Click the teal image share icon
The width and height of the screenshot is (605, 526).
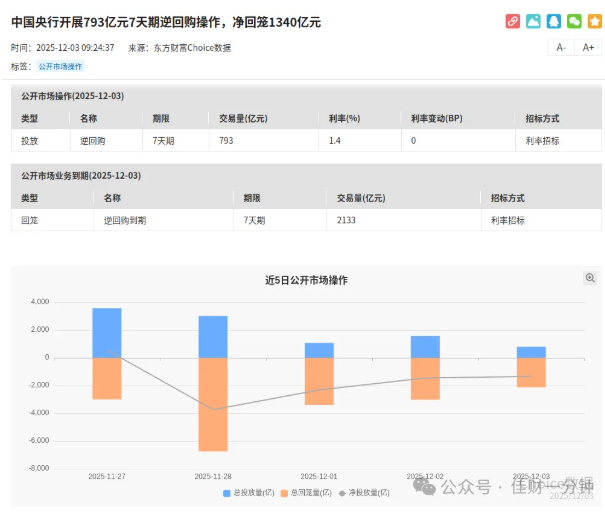tap(533, 21)
